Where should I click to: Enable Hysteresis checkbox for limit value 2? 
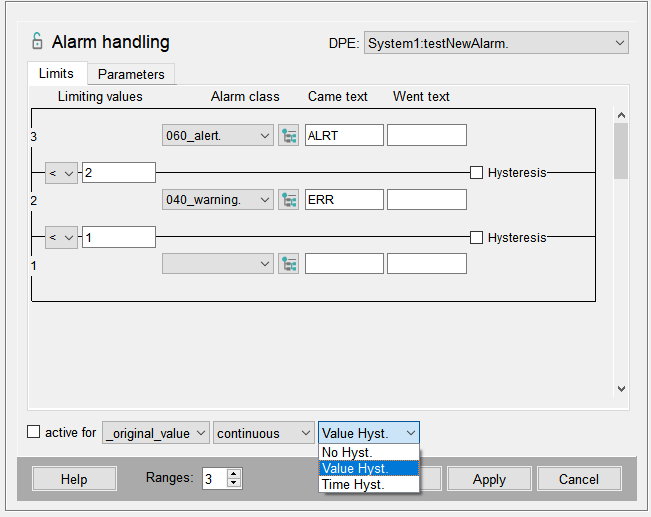477,173
